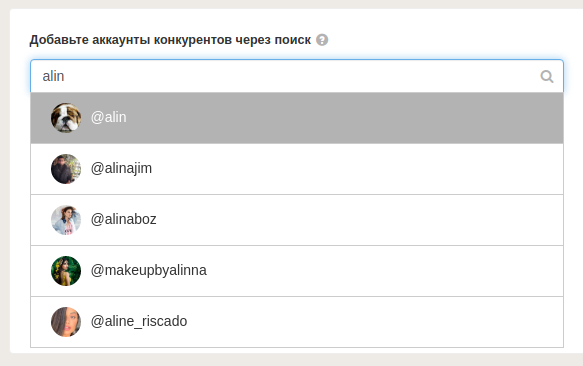The image size is (583, 366).
Task: Click the @alinaboz profile picture
Action: (66, 220)
